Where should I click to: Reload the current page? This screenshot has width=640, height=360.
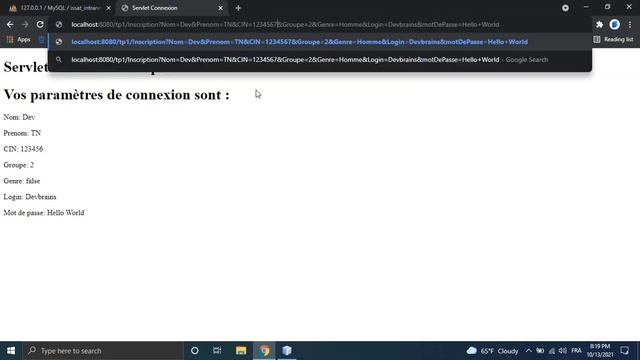tap(40, 24)
